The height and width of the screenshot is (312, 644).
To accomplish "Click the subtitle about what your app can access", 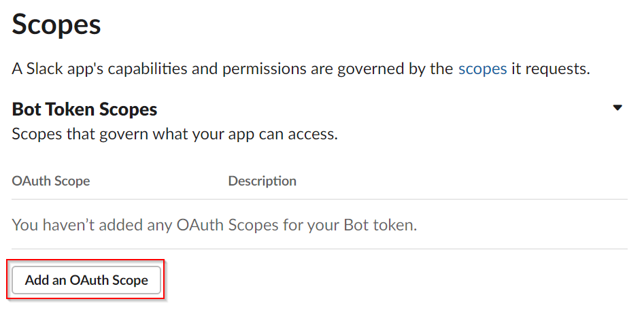I will point(175,134).
